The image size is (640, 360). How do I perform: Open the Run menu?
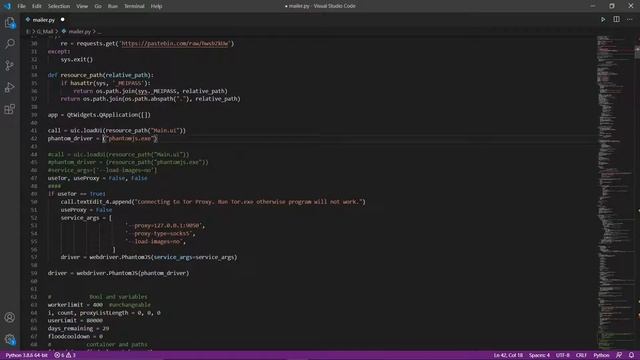(x=113, y=6)
